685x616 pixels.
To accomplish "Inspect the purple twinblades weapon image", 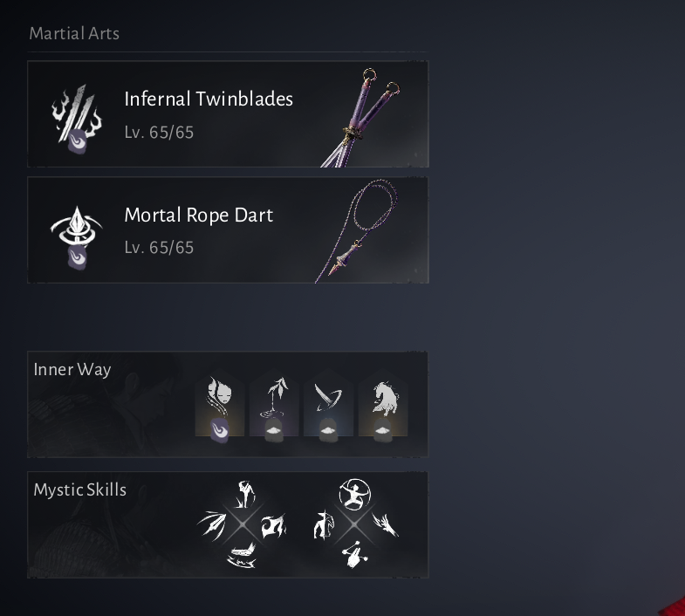I will click(361, 117).
